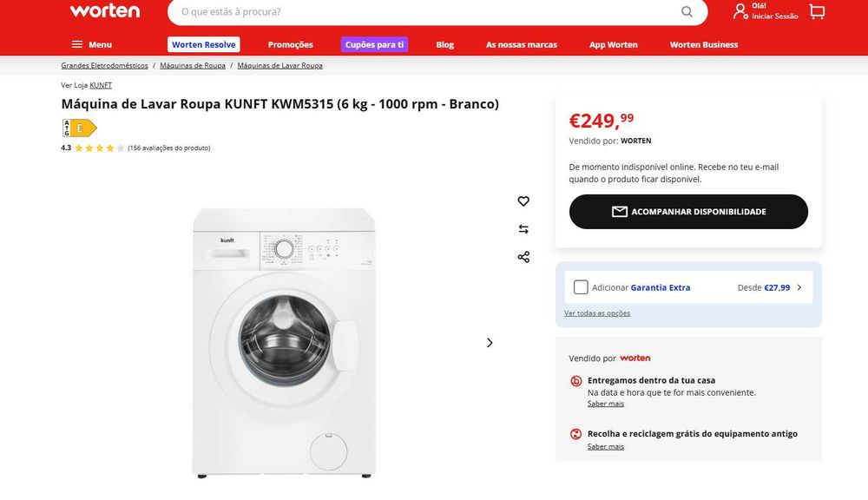This screenshot has height=500, width=868.
Task: Add product to wishlist heart
Action: click(523, 201)
